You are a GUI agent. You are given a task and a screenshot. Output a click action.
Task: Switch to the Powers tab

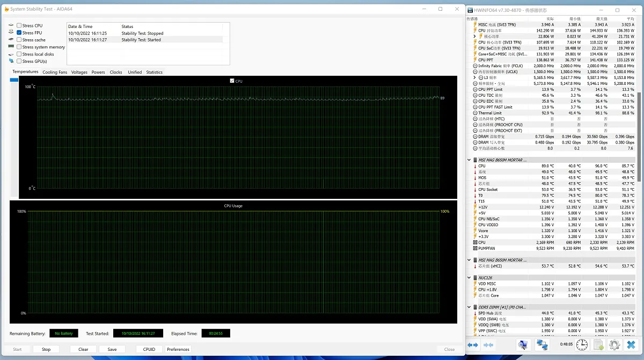tap(98, 72)
